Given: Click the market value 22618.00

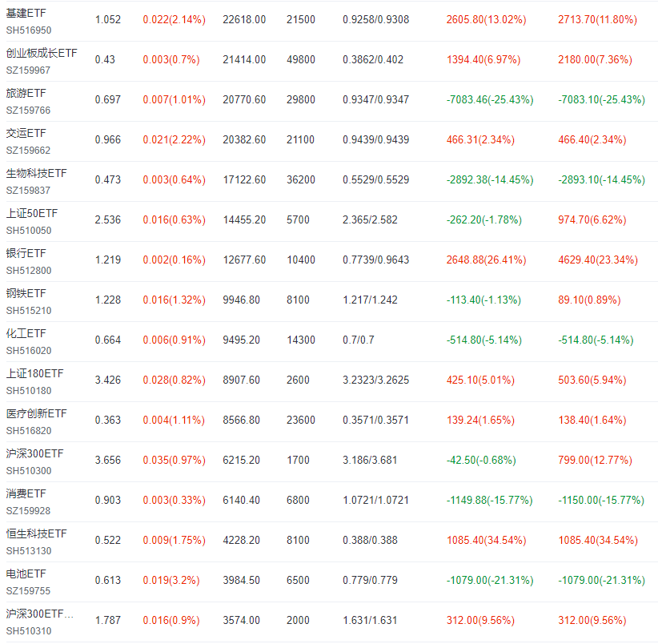Looking at the screenshot, I should pyautogui.click(x=244, y=20).
